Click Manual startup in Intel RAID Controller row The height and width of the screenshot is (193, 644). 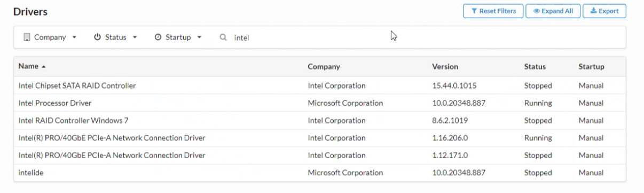(591, 120)
